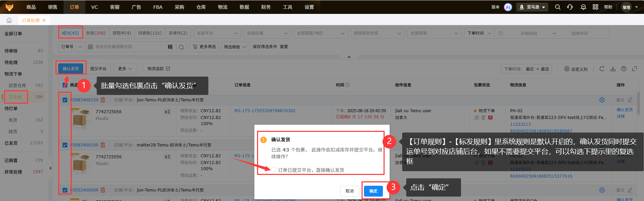Click the 确定 button in the dialog
The height and width of the screenshot is (201, 644).
coord(373,191)
